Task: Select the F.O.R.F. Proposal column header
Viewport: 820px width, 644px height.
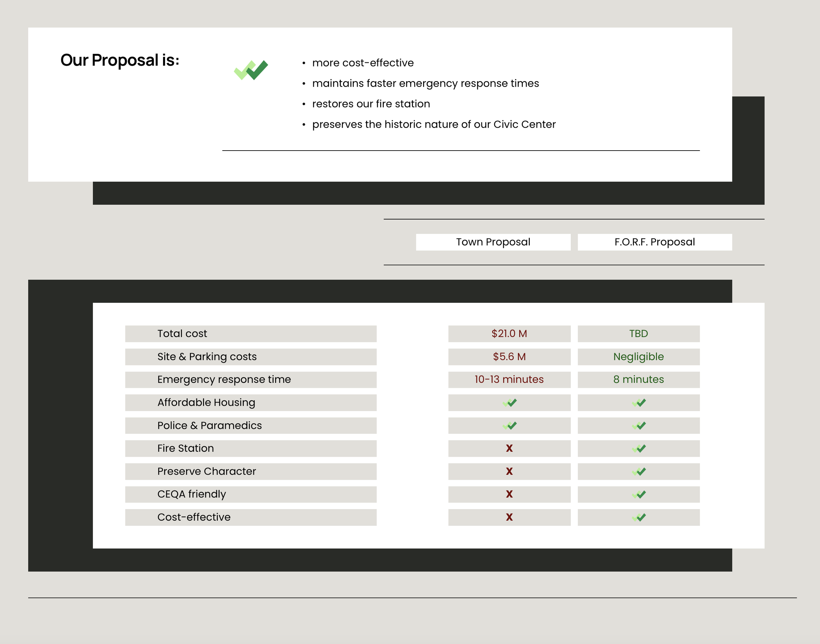Action: [x=654, y=242]
